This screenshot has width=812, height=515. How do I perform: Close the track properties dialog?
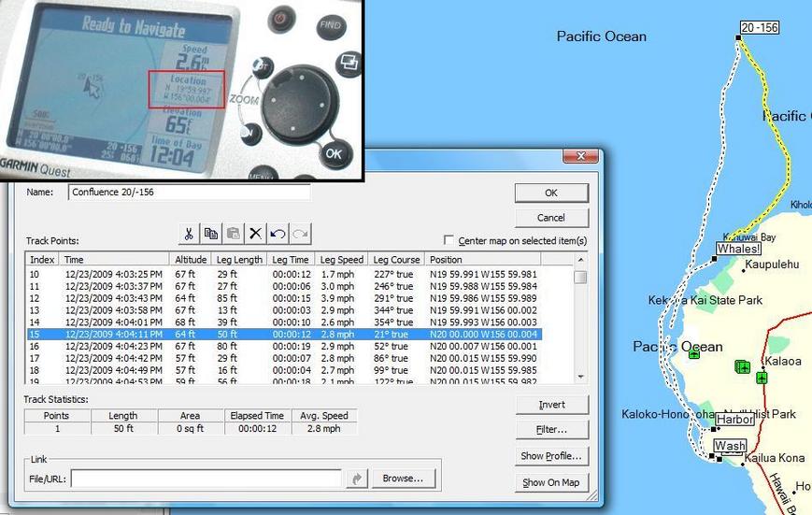pos(580,156)
